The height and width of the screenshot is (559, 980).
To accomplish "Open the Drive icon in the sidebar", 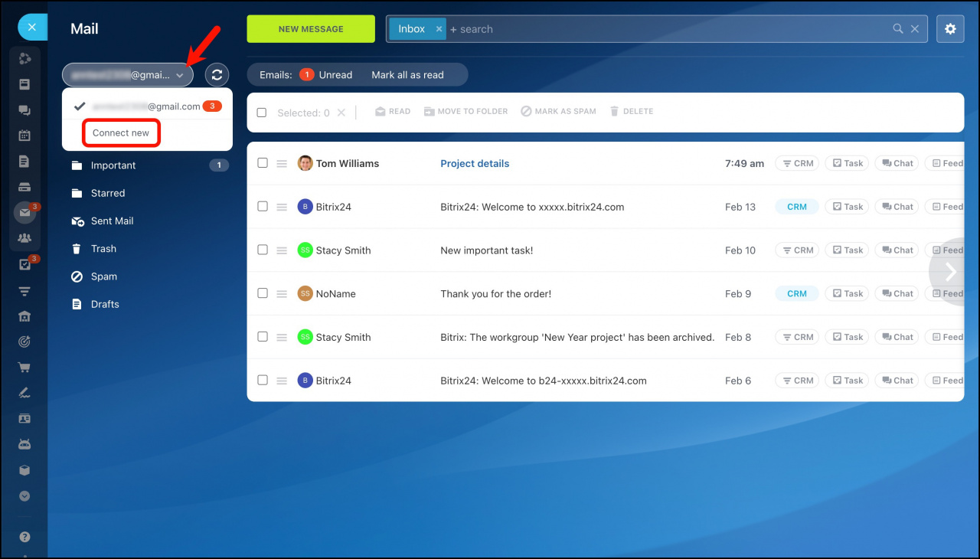I will click(24, 187).
